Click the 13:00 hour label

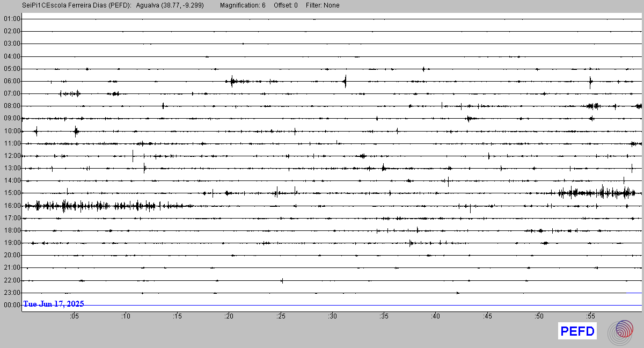point(12,168)
